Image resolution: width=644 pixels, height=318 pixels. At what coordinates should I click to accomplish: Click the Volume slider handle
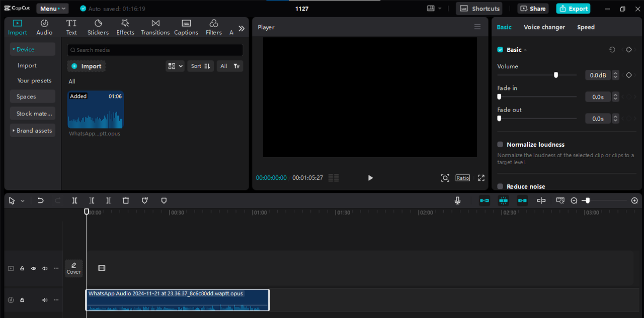556,75
